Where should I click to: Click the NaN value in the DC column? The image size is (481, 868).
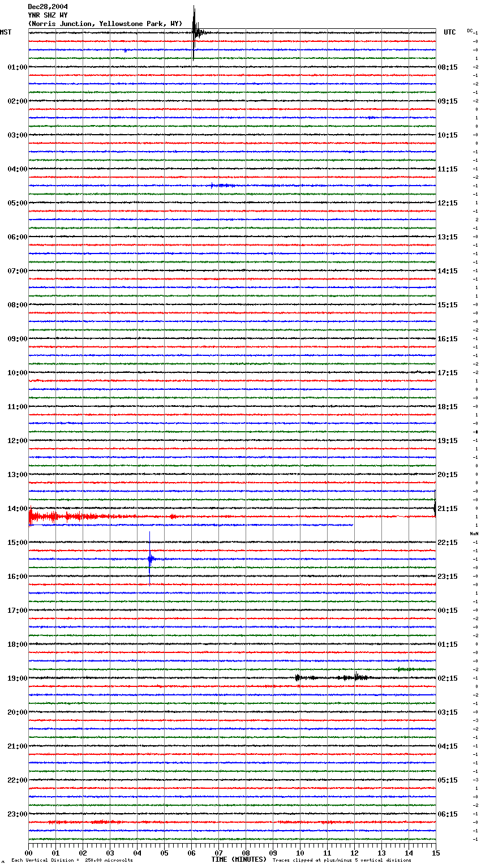coord(474,534)
